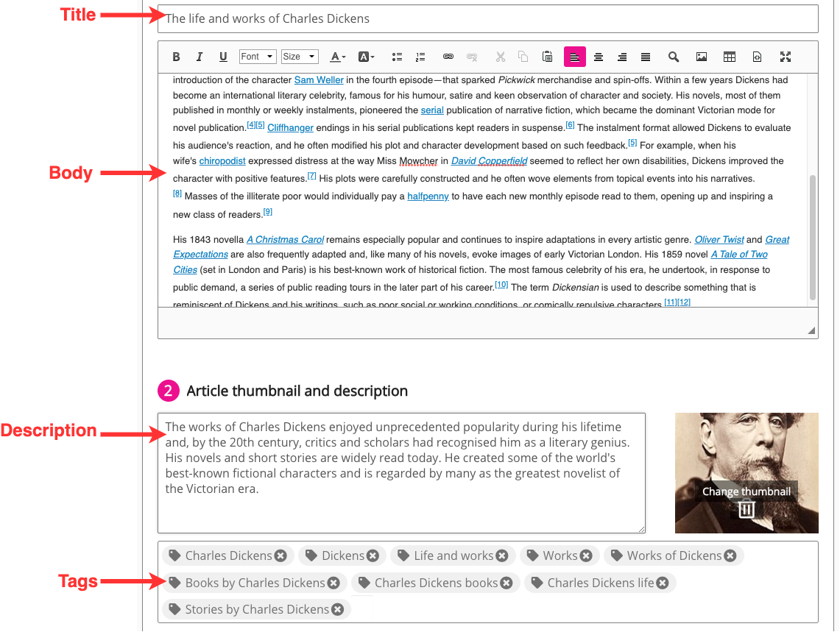Toggle underline formatting in the editor toolbar
The image size is (840, 632).
coord(223,57)
